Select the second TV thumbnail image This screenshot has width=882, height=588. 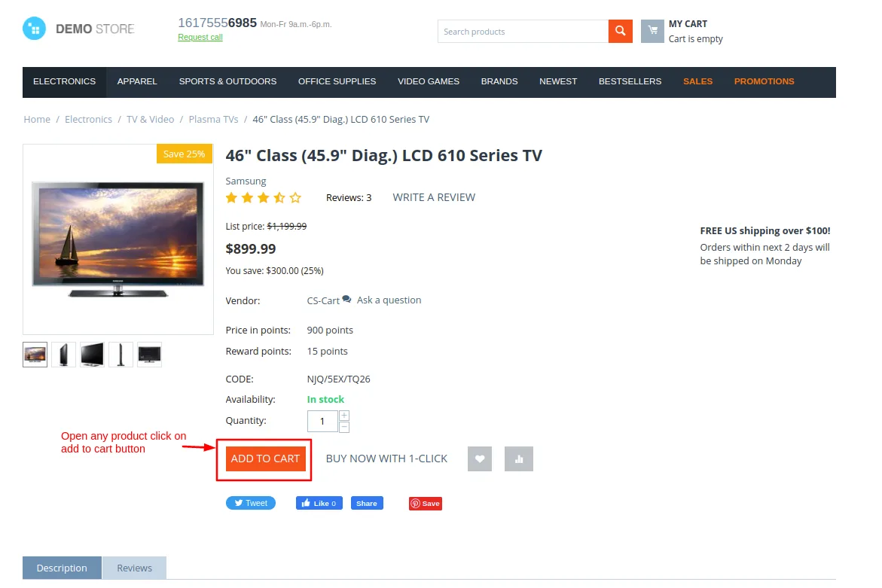(x=63, y=355)
